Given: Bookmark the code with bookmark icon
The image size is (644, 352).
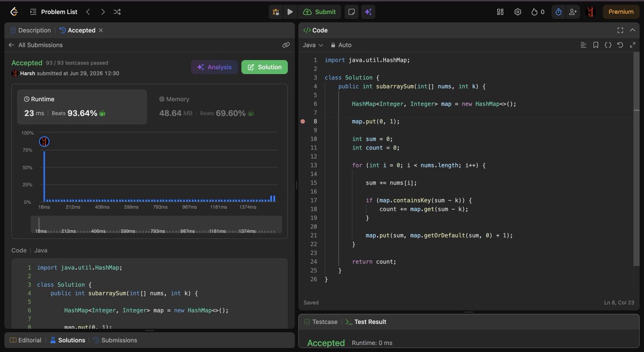Looking at the screenshot, I should click(x=596, y=45).
